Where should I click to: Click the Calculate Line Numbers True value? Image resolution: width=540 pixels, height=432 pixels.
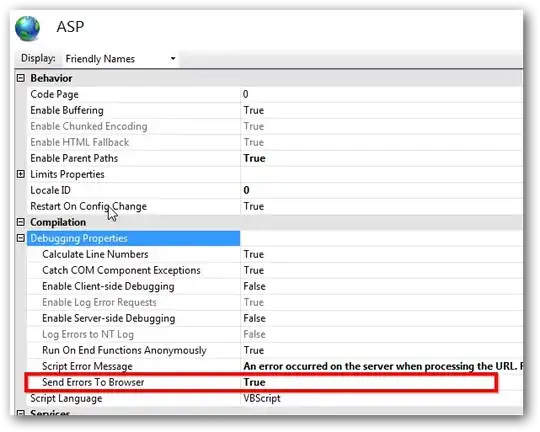[254, 254]
